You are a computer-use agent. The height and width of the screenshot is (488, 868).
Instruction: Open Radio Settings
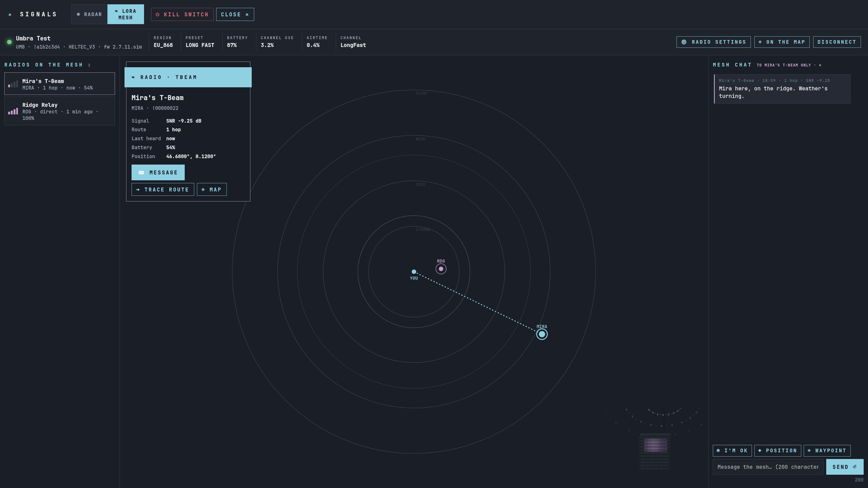coord(713,42)
